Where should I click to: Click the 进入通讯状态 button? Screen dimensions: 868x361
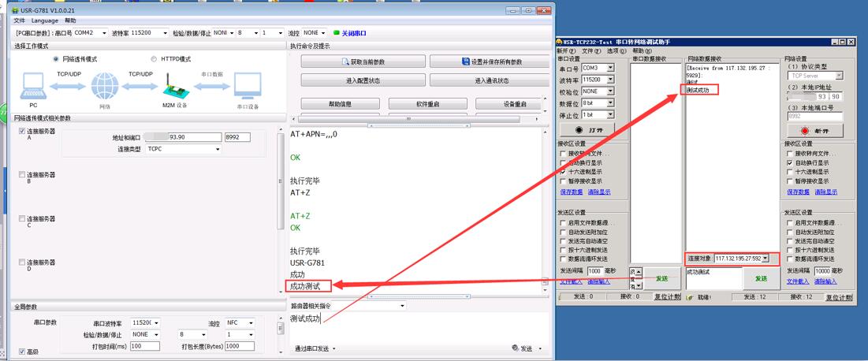pos(490,80)
